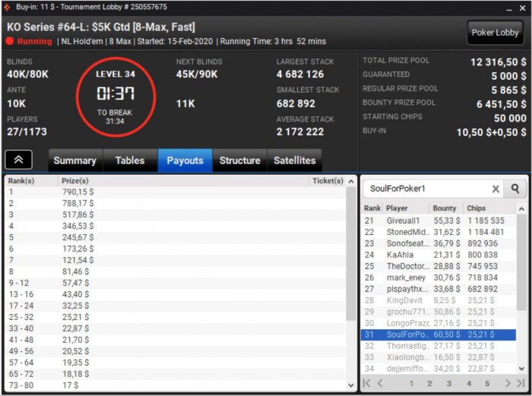Image resolution: width=532 pixels, height=396 pixels.
Task: Click up arrow of payouts scrollbar
Action: (x=351, y=182)
